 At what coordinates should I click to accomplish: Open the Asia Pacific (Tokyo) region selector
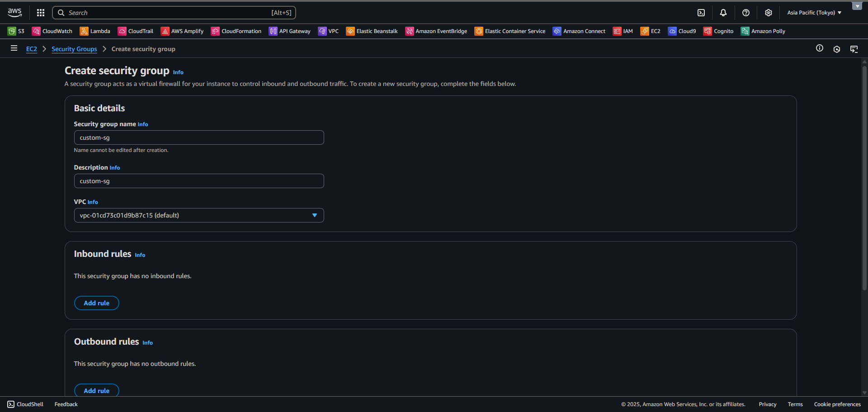click(x=814, y=13)
